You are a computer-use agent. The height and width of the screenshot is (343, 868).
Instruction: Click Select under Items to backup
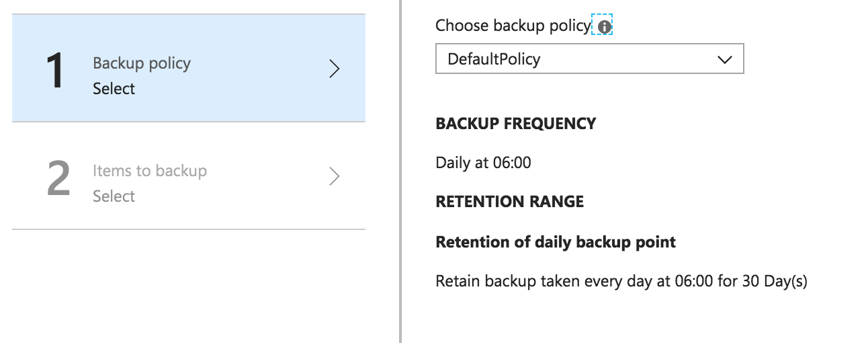(114, 196)
